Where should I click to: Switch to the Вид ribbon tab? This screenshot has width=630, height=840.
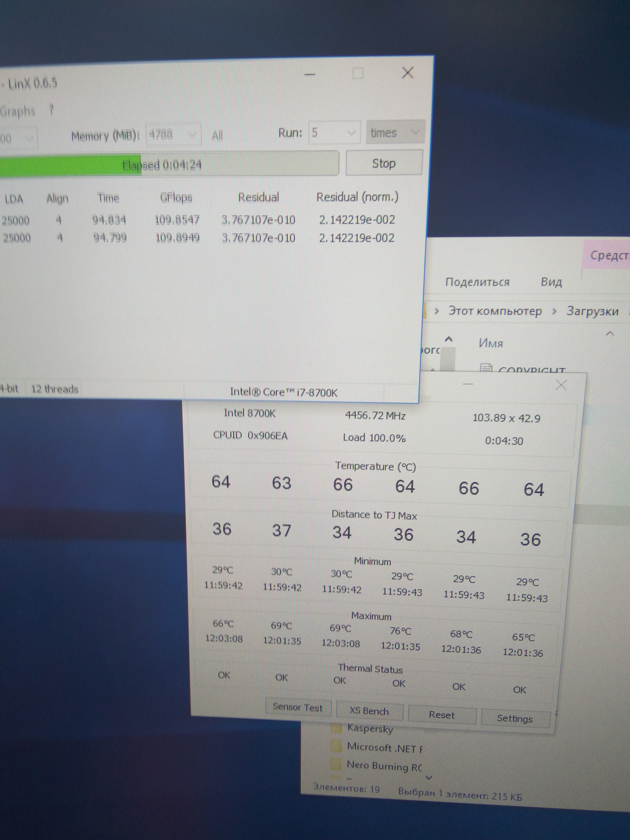(551, 282)
